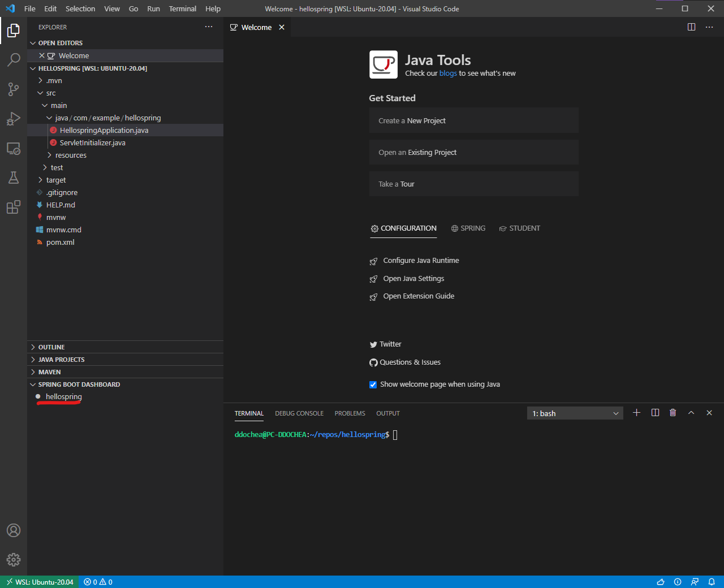Select the Spring tab on welcome page

(x=468, y=228)
